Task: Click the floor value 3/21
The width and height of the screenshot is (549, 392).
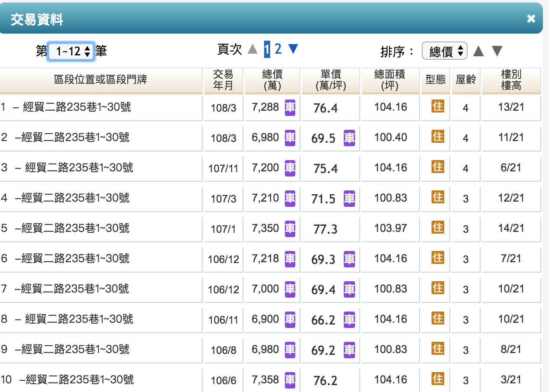Action: coord(511,380)
